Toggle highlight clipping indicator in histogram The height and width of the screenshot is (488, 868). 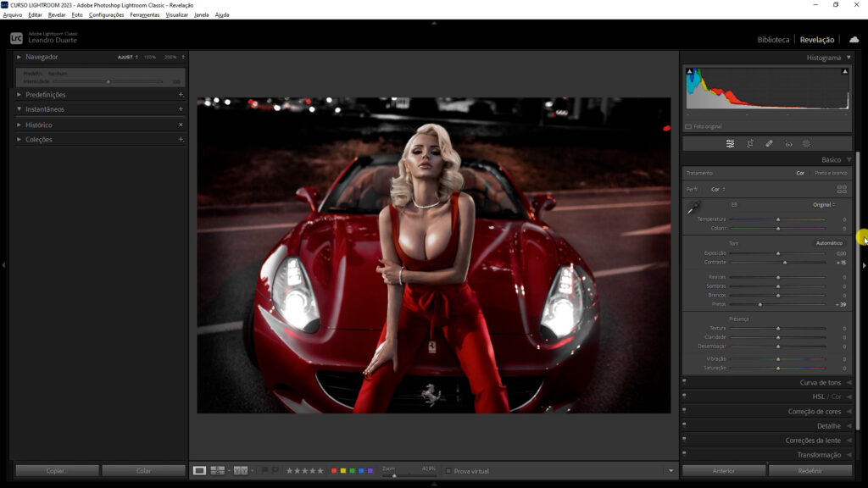pos(845,72)
